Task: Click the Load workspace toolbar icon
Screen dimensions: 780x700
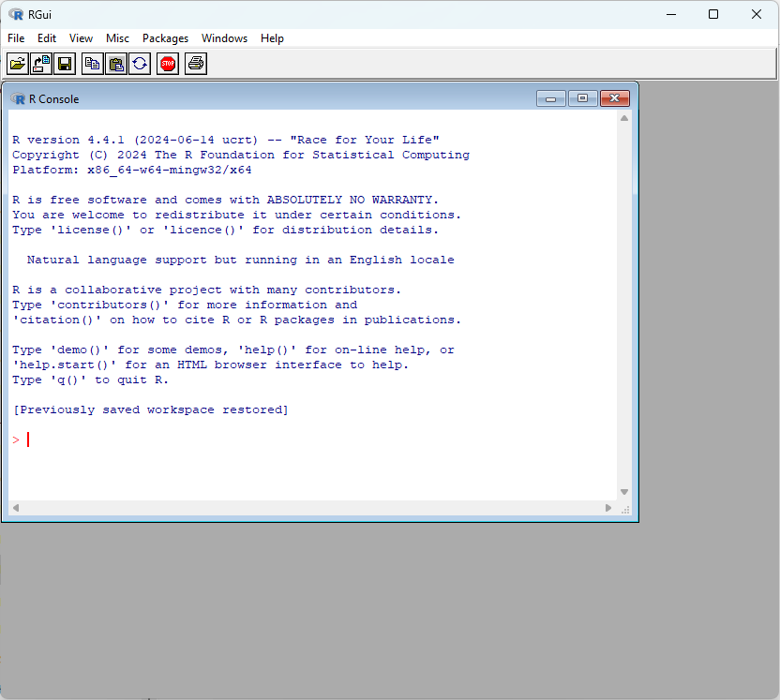Action: click(x=41, y=64)
